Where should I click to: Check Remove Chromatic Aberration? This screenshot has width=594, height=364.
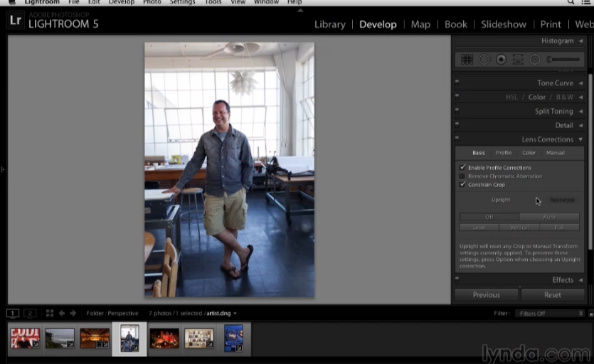pyautogui.click(x=462, y=176)
